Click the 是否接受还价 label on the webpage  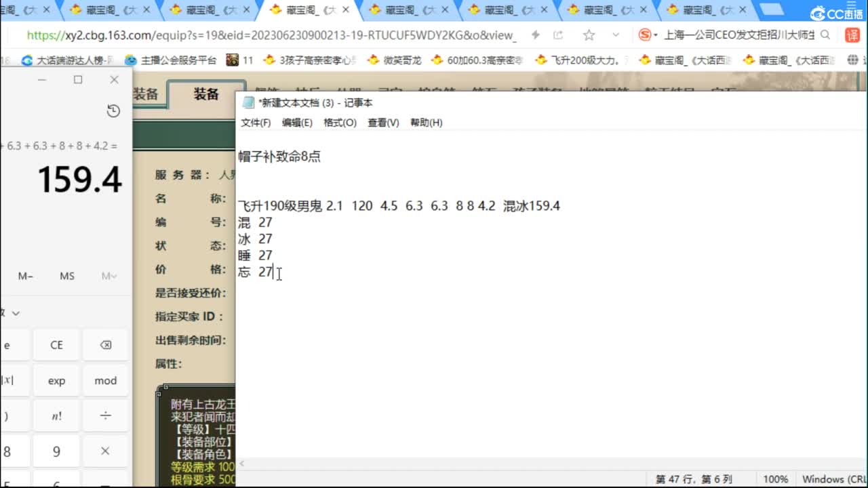pos(190,293)
